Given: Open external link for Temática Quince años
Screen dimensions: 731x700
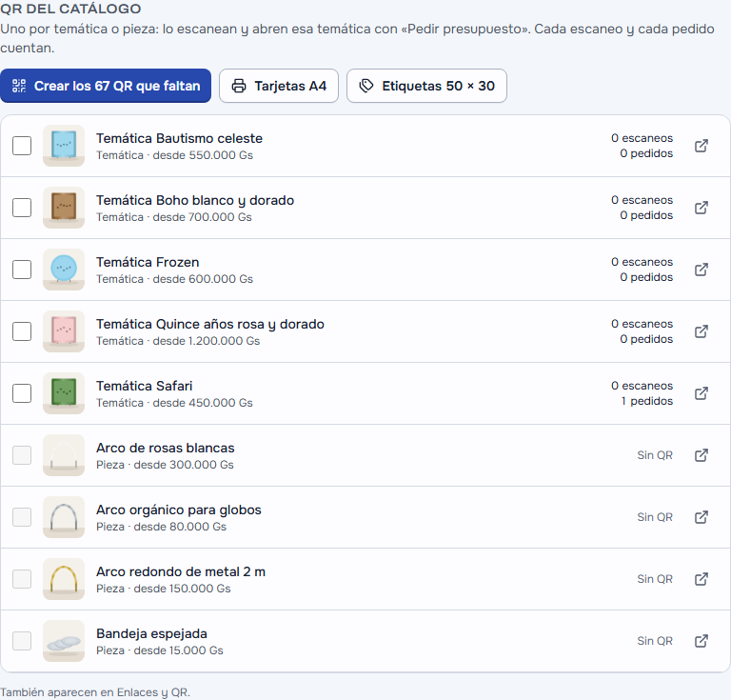Looking at the screenshot, I should (x=701, y=331).
